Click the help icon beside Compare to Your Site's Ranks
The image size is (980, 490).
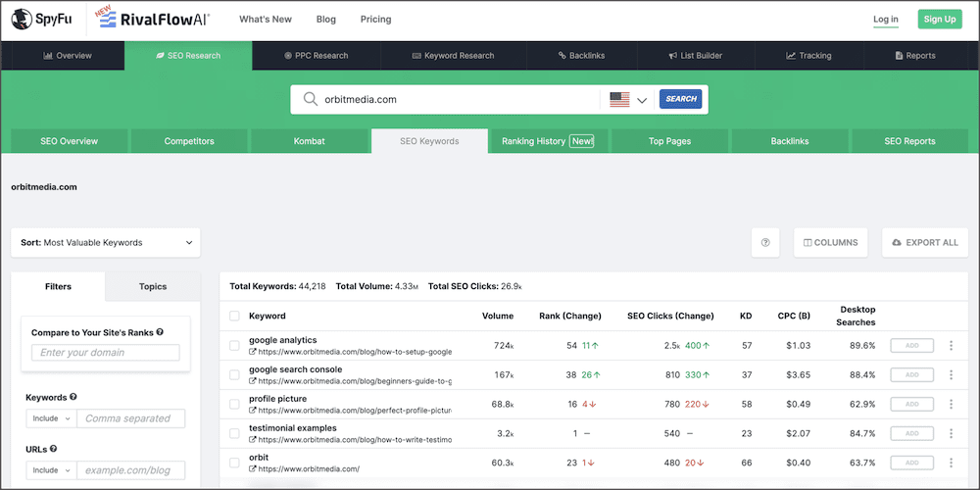(160, 332)
